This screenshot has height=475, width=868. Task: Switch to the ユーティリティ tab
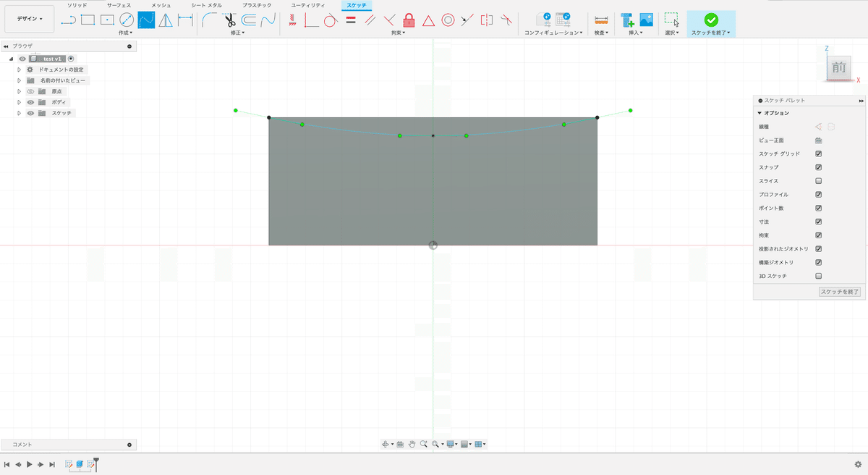pos(307,5)
